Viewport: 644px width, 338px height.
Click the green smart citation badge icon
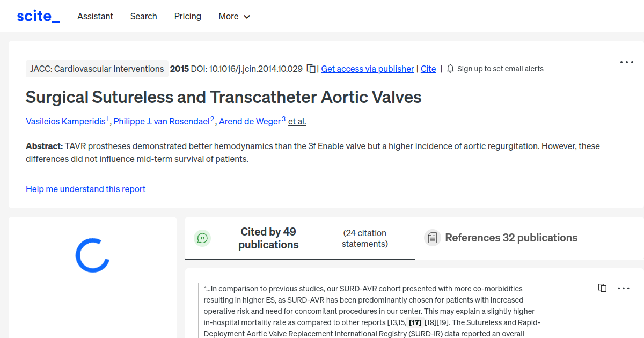pyautogui.click(x=202, y=238)
